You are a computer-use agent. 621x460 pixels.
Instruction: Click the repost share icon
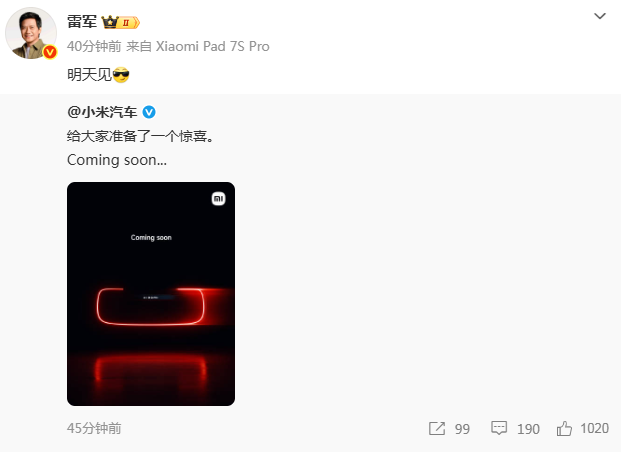tap(437, 429)
